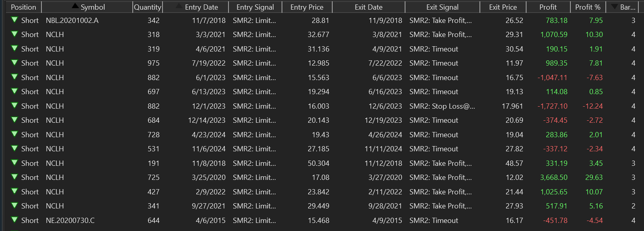
Task: Click Short arrow icon of 12/1/2023 NCLH trade
Action: pyautogui.click(x=14, y=105)
